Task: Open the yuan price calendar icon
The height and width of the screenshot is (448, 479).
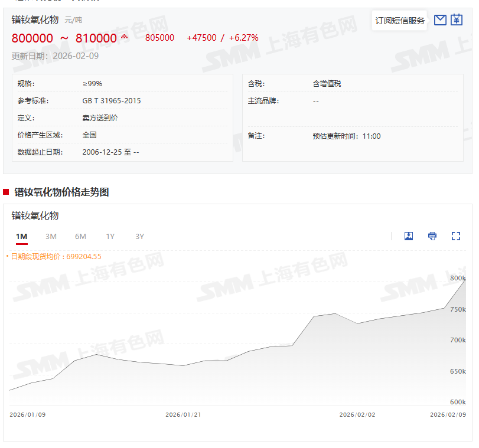Action: (457, 20)
